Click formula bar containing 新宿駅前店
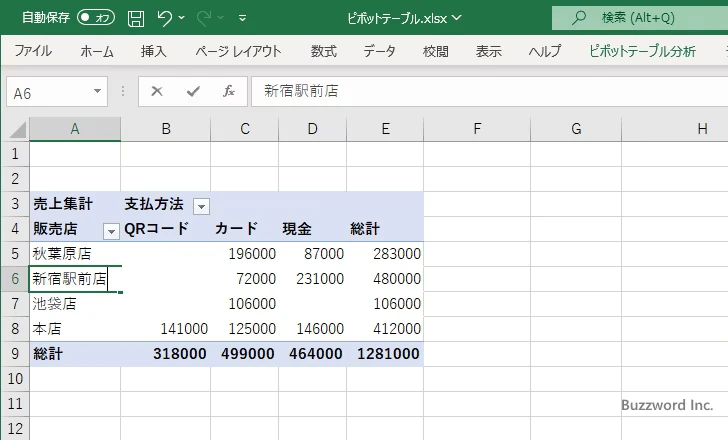 [x=490, y=91]
